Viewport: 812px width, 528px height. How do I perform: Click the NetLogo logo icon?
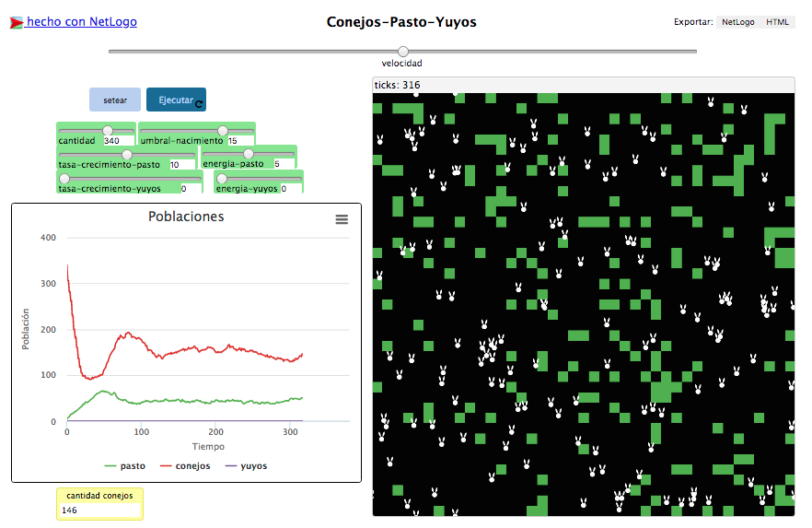[x=17, y=22]
